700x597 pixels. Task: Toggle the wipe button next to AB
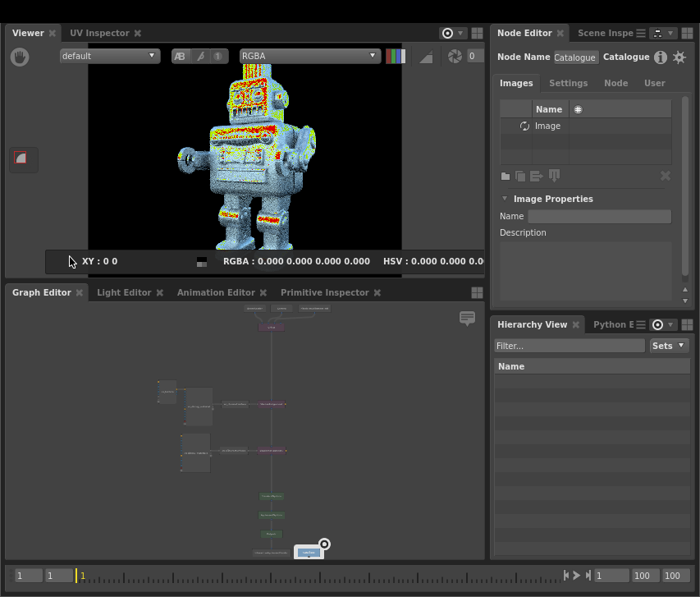[x=200, y=57]
